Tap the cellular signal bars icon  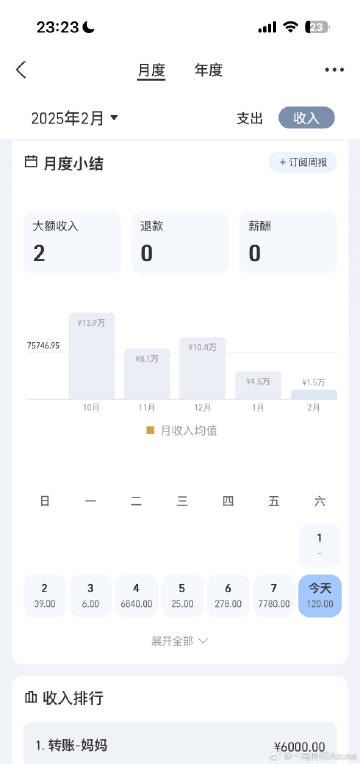coord(267,27)
